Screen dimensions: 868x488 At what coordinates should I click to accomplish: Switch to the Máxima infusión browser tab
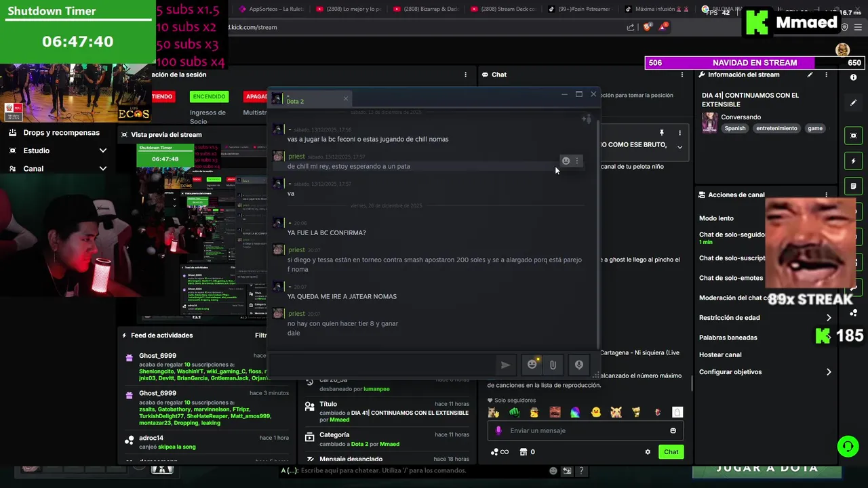658,9
